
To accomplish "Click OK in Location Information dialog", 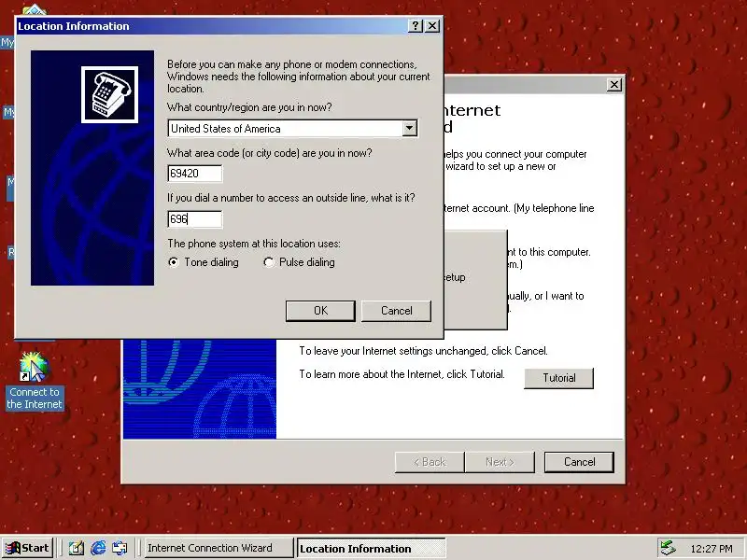I will coord(320,311).
